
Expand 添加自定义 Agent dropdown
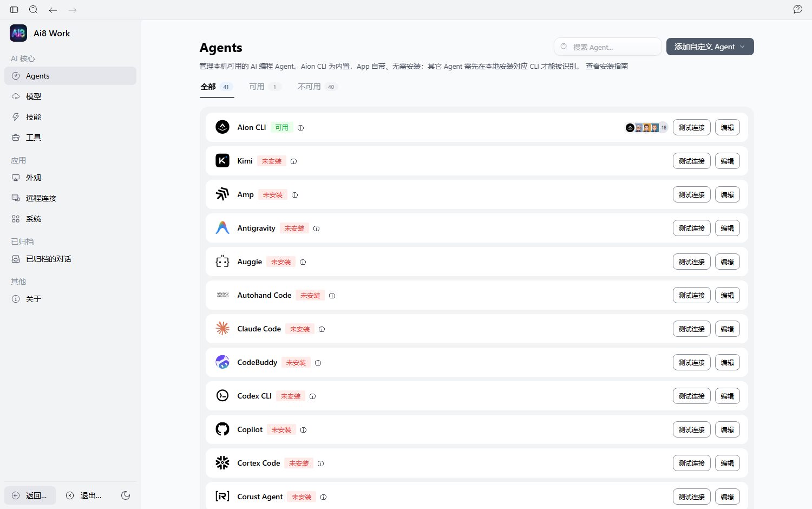[710, 47]
